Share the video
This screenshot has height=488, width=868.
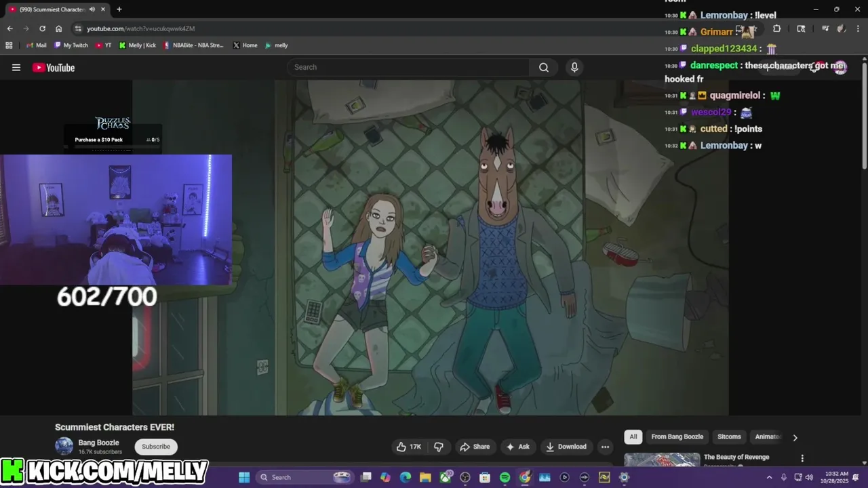pyautogui.click(x=475, y=447)
